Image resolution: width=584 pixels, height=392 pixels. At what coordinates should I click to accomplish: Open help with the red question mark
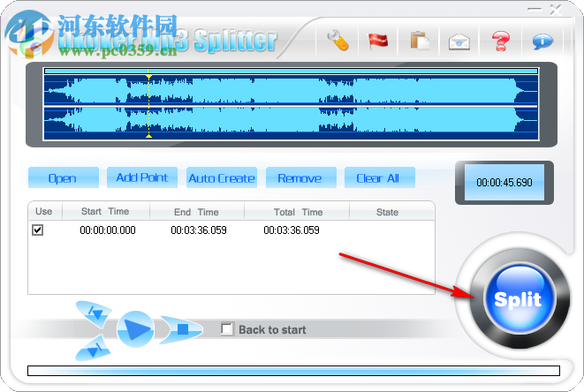[501, 41]
